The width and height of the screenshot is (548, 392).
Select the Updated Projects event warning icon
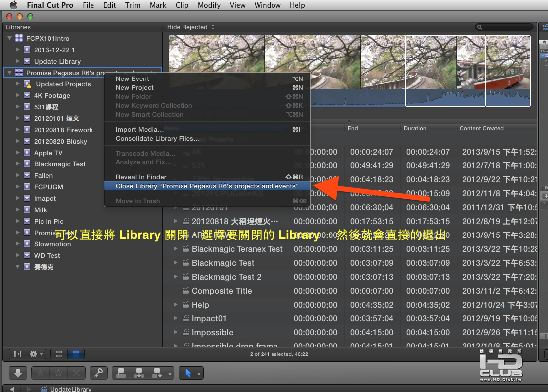(27, 84)
